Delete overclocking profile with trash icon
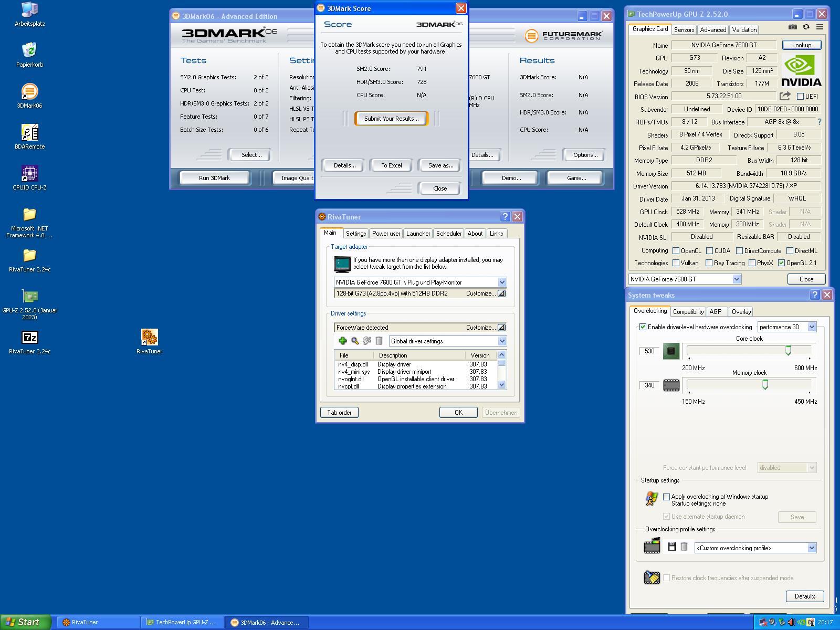Screen dimensions: 840x630 (684, 547)
